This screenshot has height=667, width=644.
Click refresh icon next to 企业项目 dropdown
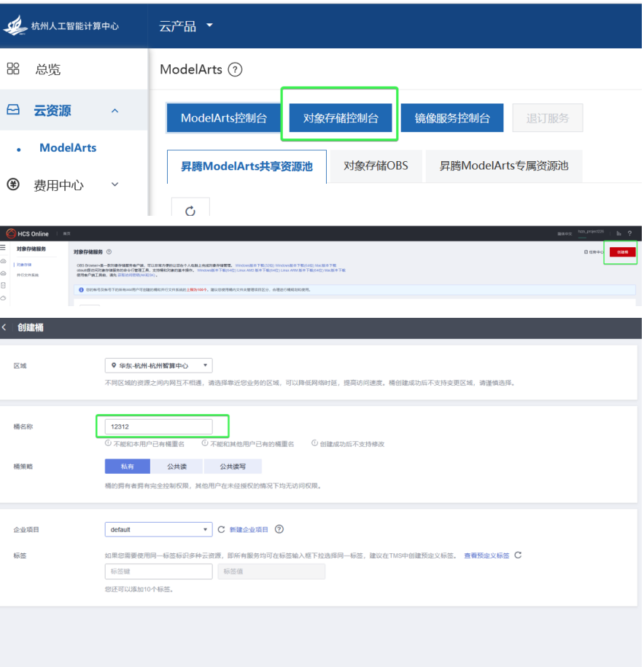pyautogui.click(x=221, y=530)
